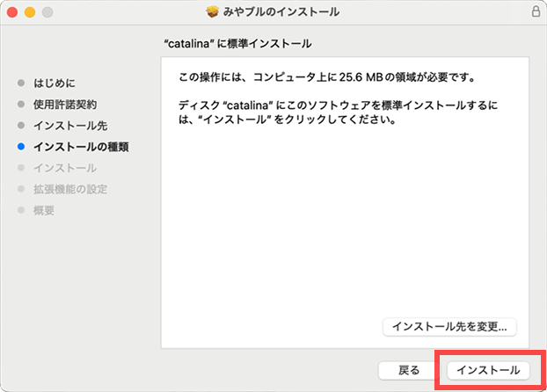Click the lock icon in the title bar
The height and width of the screenshot is (392, 547).
[x=535, y=12]
